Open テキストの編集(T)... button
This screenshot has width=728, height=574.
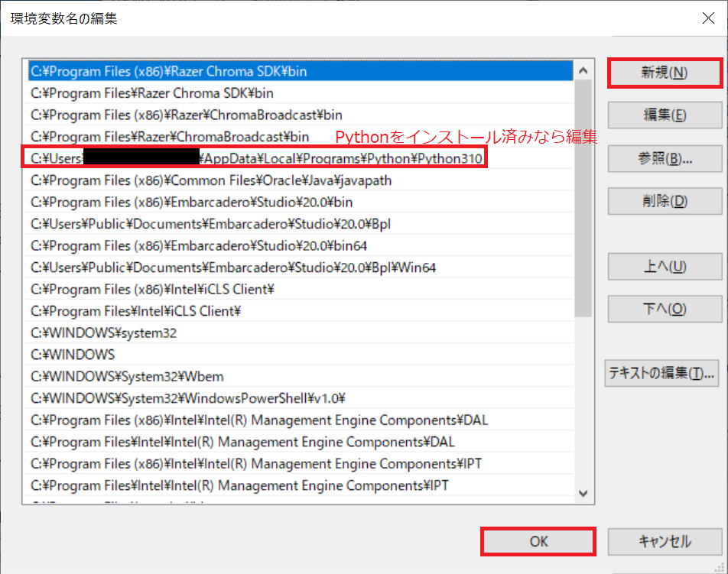coord(661,373)
